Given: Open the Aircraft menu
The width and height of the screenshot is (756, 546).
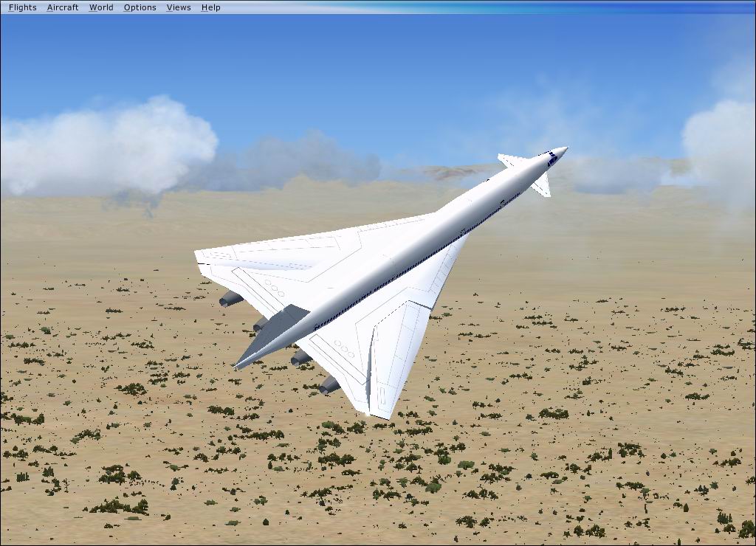Looking at the screenshot, I should tap(62, 7).
